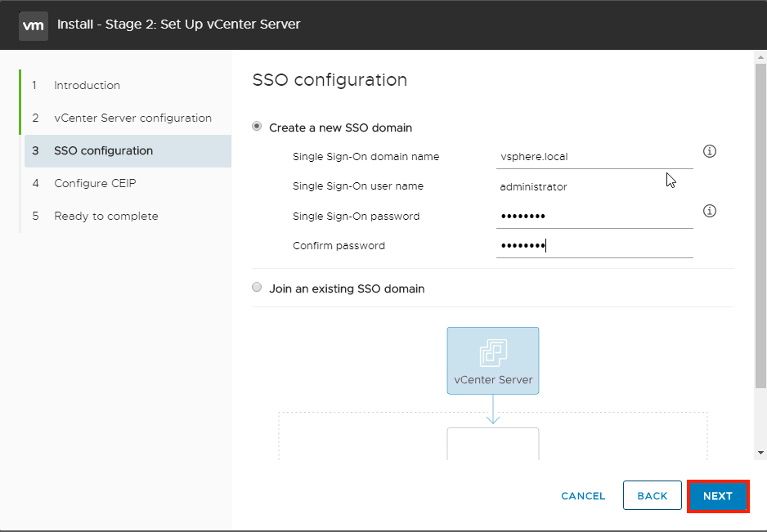Image resolution: width=767 pixels, height=532 pixels.
Task: Open Ready to complete step
Action: coord(106,216)
